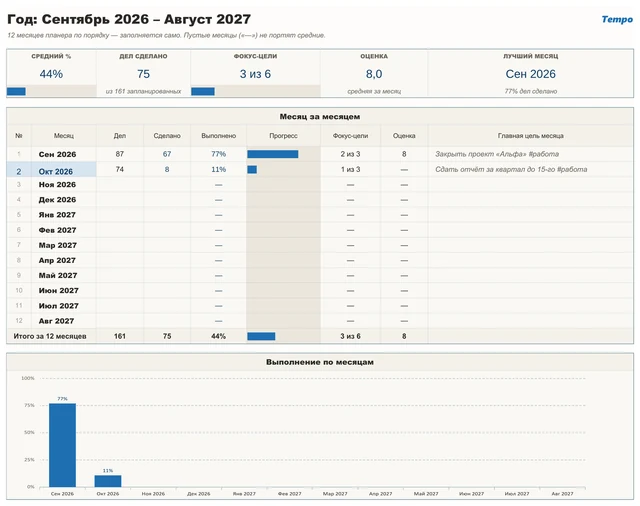Click the 'Апр 2027' row label
The width and height of the screenshot is (640, 506).
57,260
